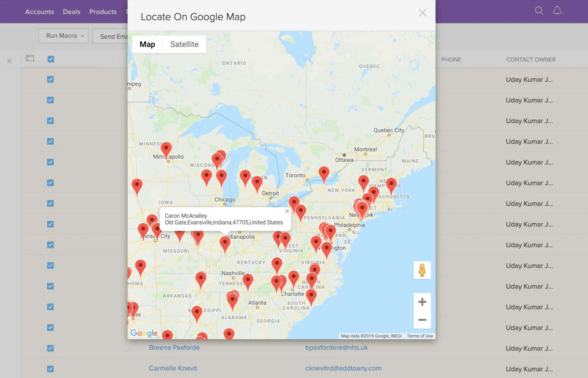588x378 pixels.
Task: Click the 'Map data ©2019 Google, INEGI' text
Action: (x=371, y=336)
